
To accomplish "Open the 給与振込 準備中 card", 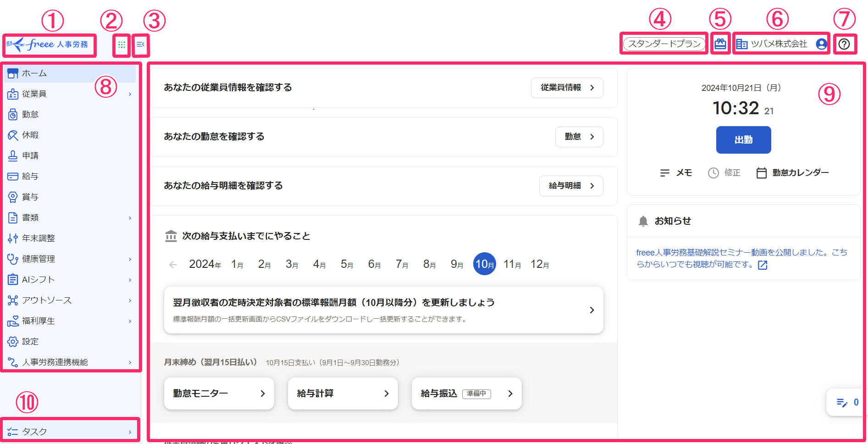I will point(467,394).
